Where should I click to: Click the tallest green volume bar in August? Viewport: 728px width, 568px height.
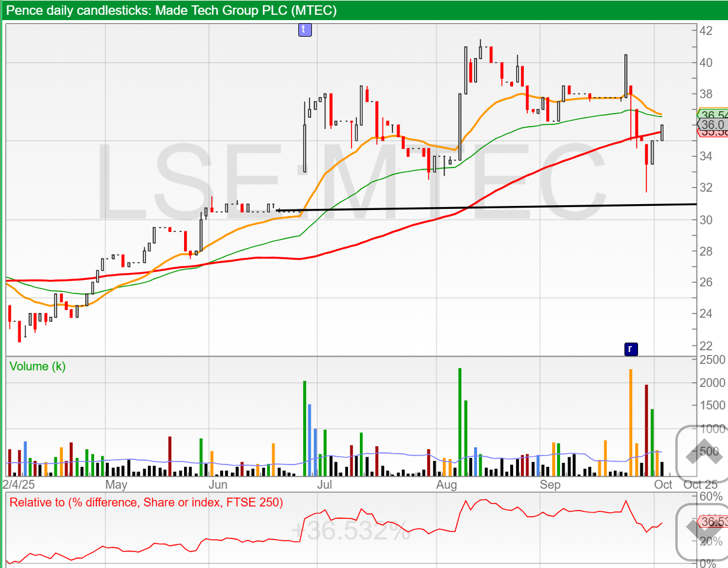pyautogui.click(x=459, y=422)
